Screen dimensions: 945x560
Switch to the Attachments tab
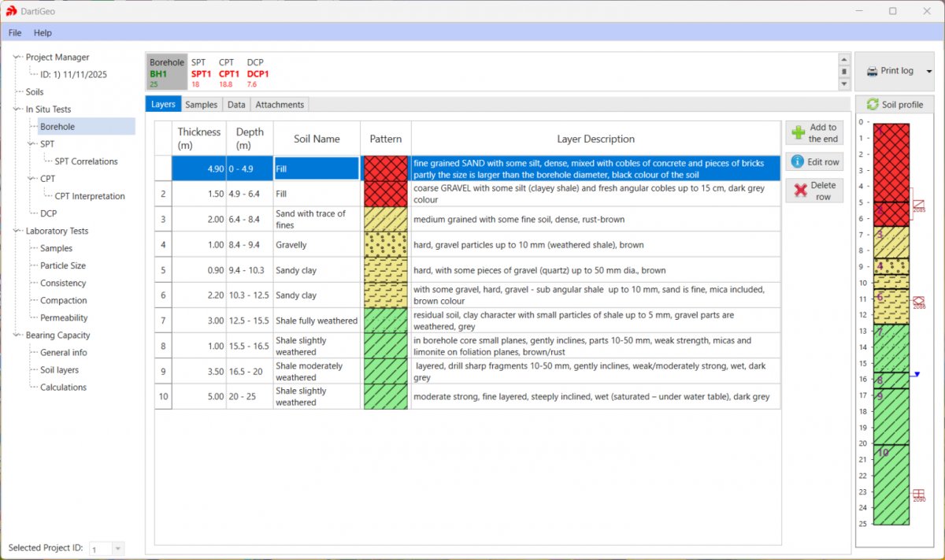point(280,105)
